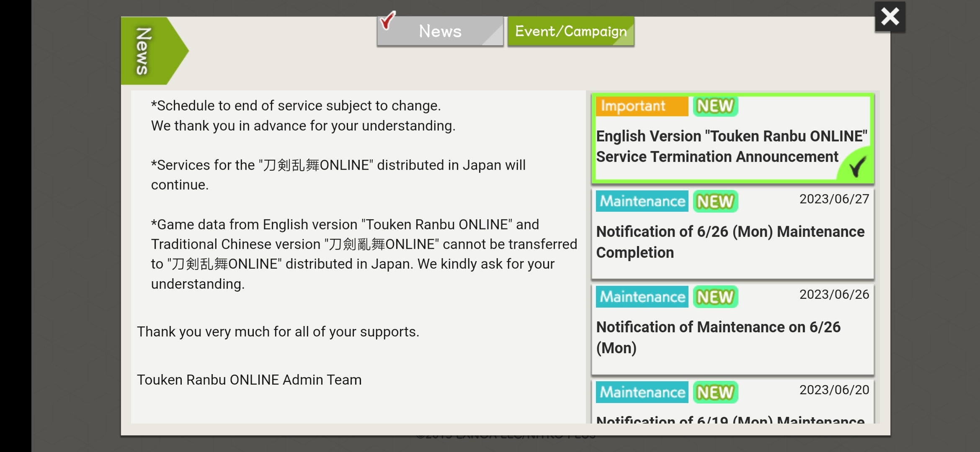Open Notification of 6/26 (Mon) Maintenance Completion
Image resolution: width=980 pixels, height=452 pixels.
click(x=732, y=234)
